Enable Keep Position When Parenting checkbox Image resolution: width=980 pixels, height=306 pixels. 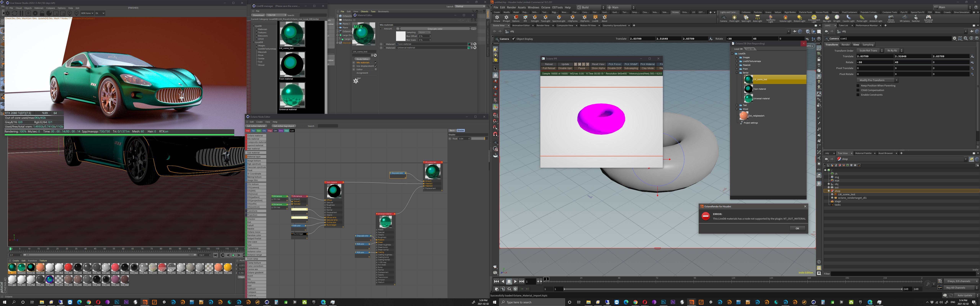coord(858,85)
